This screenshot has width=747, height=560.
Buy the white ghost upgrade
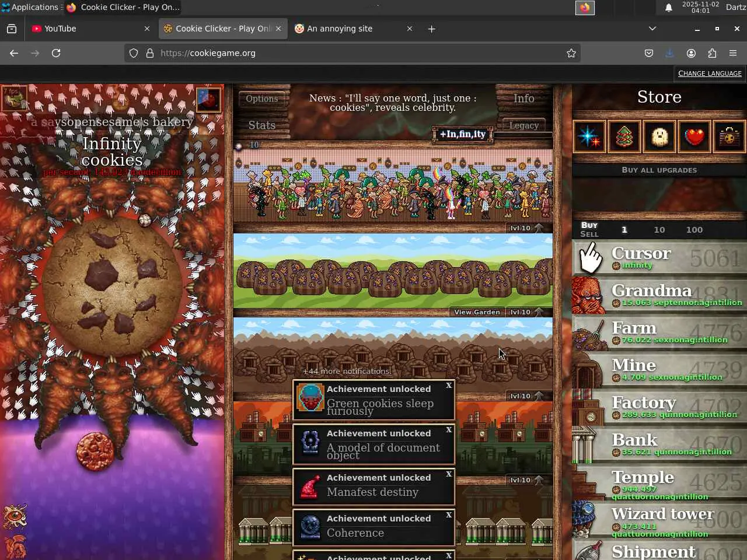point(659,136)
